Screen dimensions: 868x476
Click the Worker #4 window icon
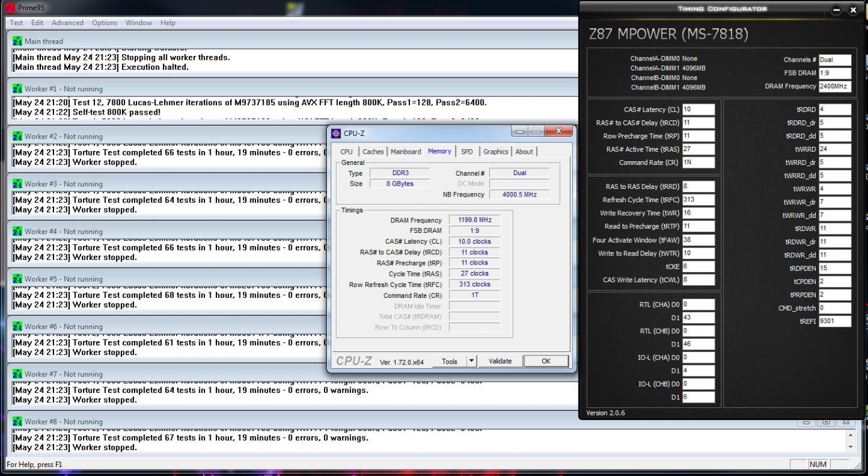coord(18,232)
